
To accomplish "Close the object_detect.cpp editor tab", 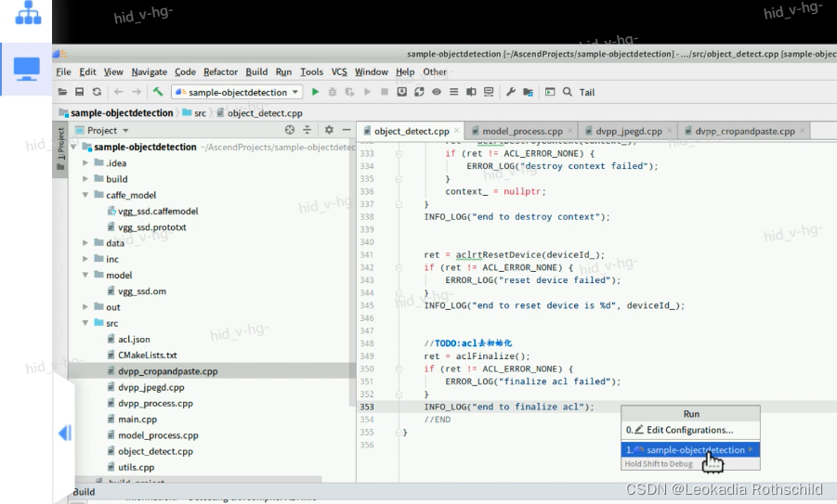I will pos(457,131).
